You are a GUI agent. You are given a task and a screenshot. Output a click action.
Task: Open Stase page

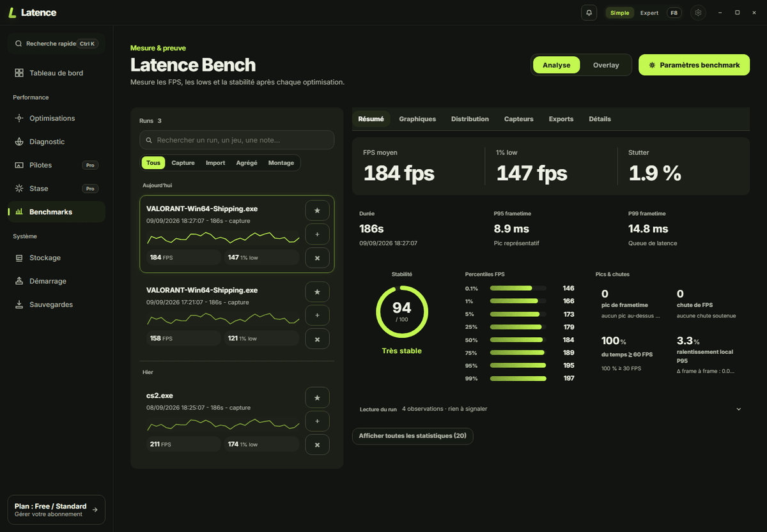tap(56, 188)
